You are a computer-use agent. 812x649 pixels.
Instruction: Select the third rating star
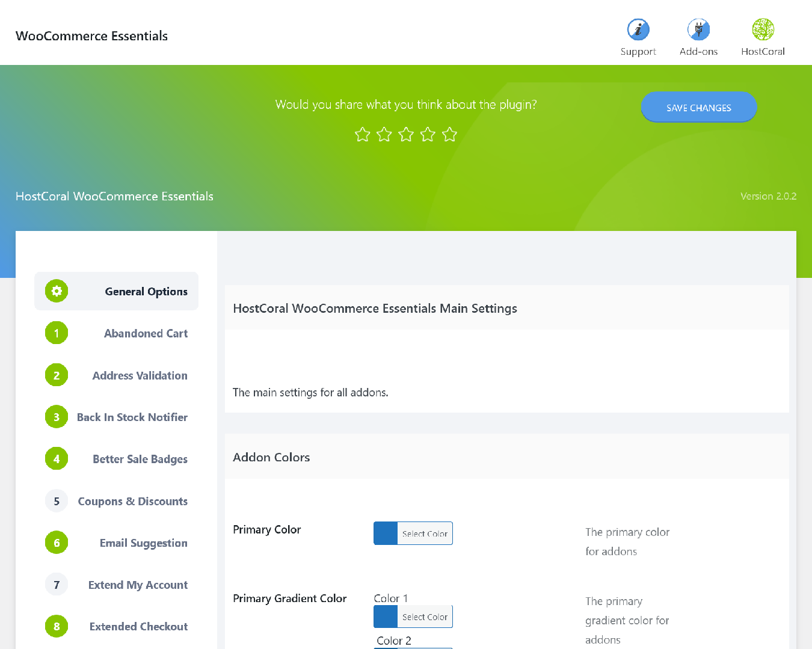pyautogui.click(x=406, y=134)
